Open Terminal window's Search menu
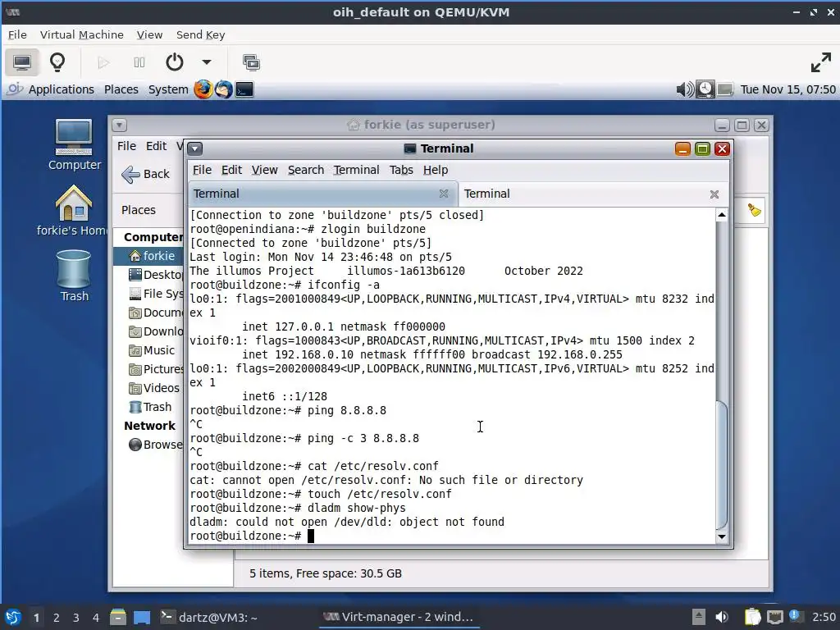The height and width of the screenshot is (630, 840). point(306,170)
